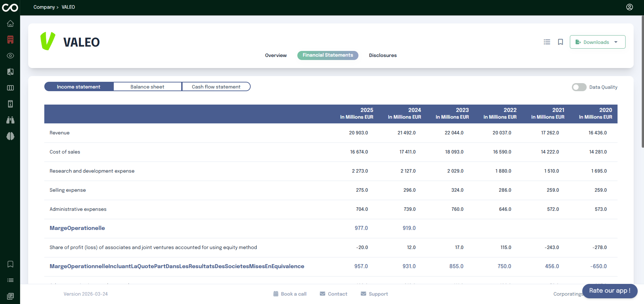Open the Watchlist eye icon in sidebar
Screen dimensions: 644x304
[x=10, y=56]
